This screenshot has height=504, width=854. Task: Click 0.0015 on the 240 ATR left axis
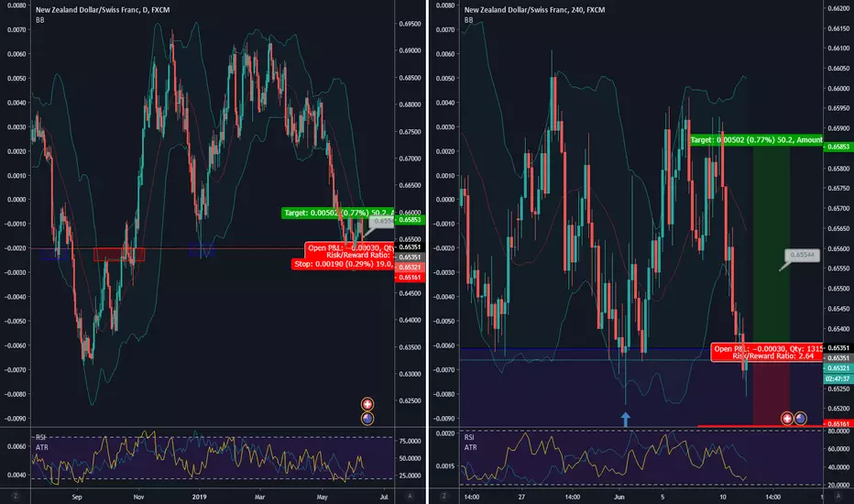click(445, 466)
